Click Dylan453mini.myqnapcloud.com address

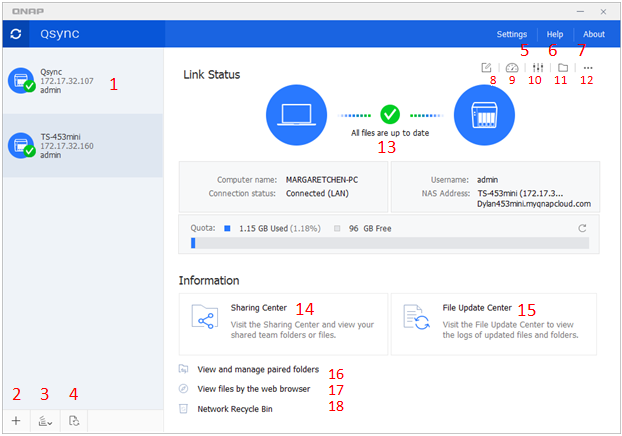534,204
